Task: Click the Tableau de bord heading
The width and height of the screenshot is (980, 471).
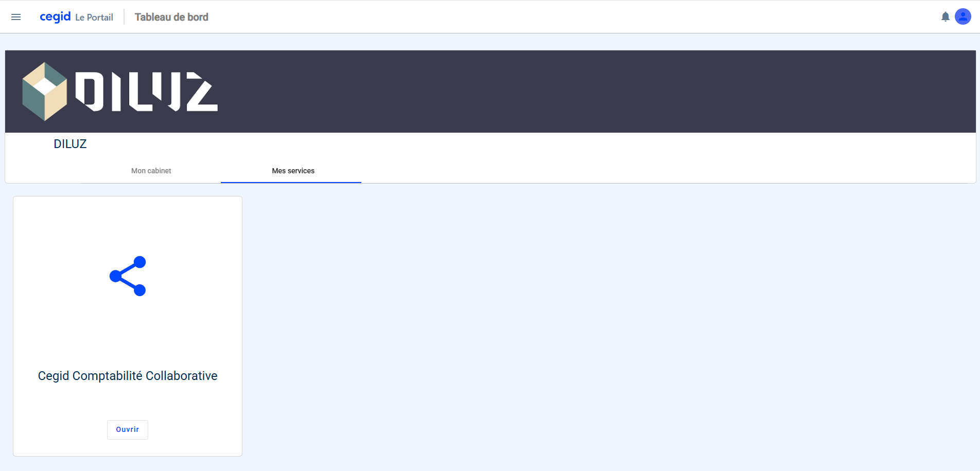Action: (171, 17)
